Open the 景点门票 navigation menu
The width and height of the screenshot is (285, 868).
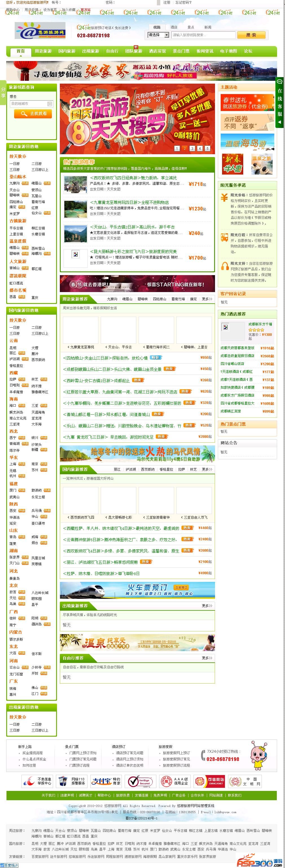coord(181,51)
